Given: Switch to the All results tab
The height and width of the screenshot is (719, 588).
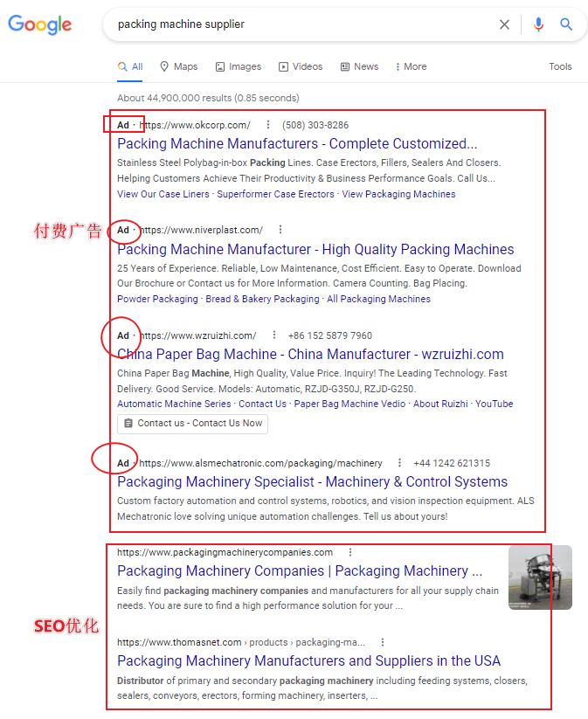Looking at the screenshot, I should tap(130, 67).
